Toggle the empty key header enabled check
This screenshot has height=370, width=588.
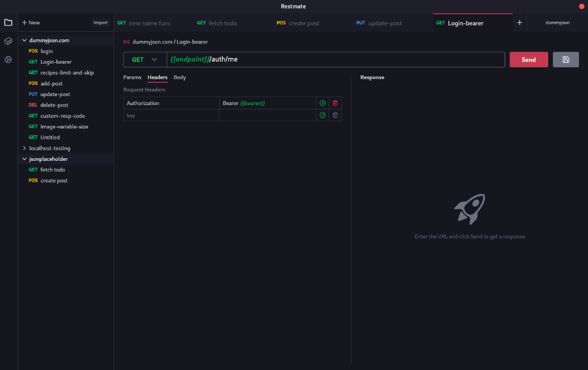tap(323, 115)
